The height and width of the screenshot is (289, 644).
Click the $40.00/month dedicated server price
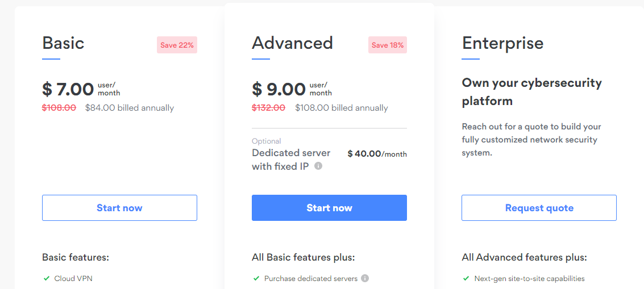click(377, 154)
